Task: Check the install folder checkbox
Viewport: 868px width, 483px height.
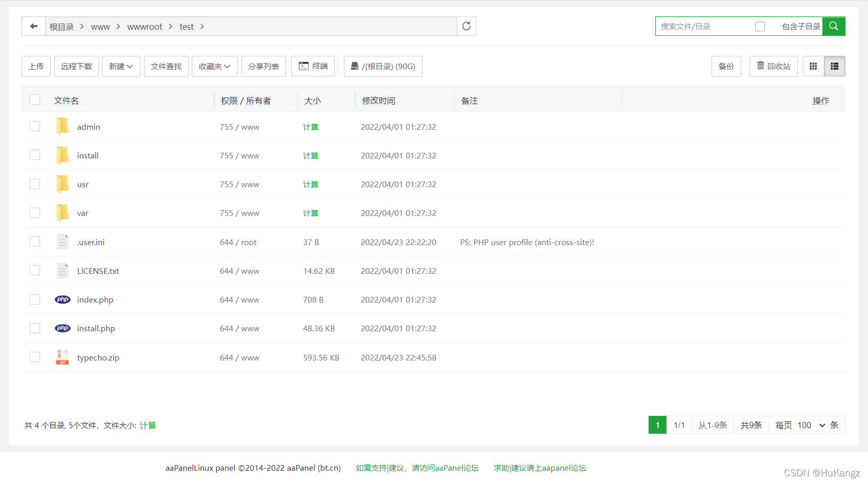Action: click(35, 155)
